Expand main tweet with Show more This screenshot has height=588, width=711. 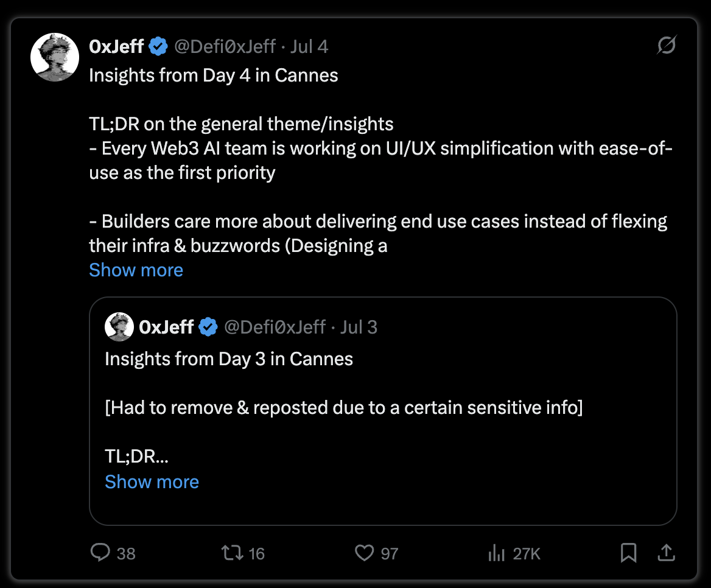click(x=136, y=270)
